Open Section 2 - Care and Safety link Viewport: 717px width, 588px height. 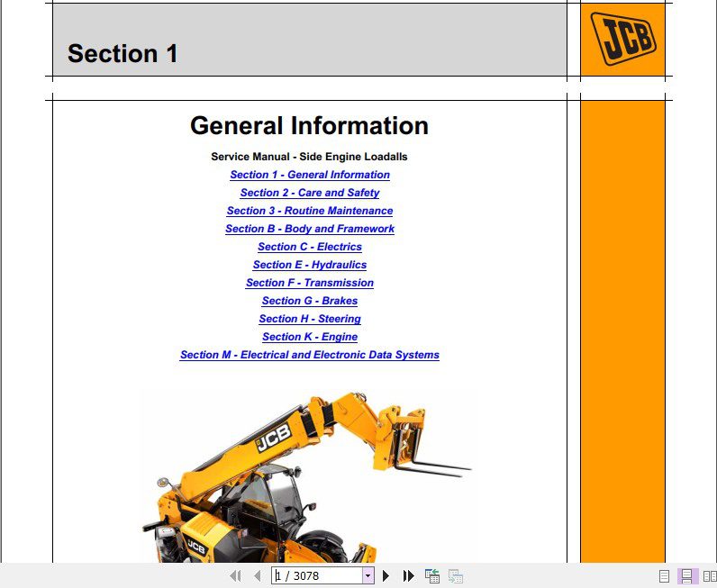[x=310, y=193]
